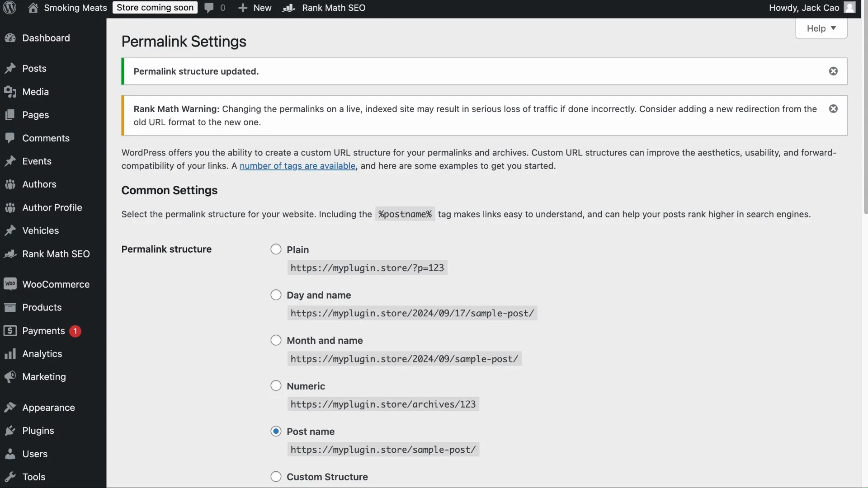Click the plus icon next to New

243,8
